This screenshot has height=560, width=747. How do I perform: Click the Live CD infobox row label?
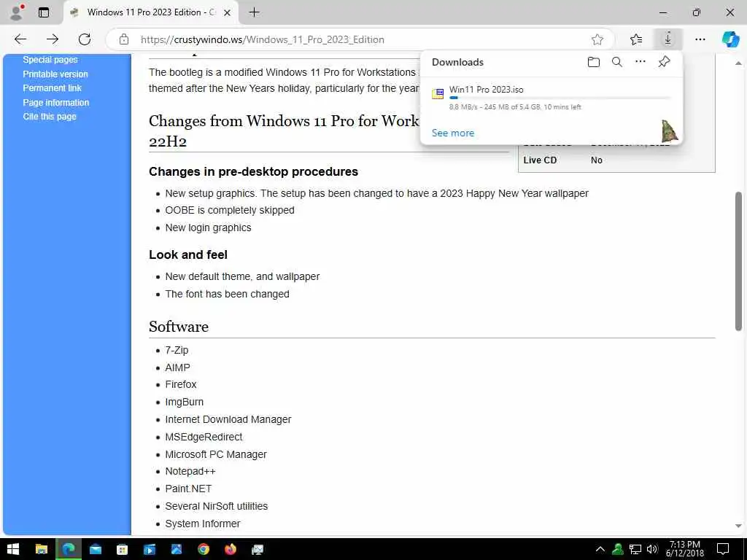point(540,160)
